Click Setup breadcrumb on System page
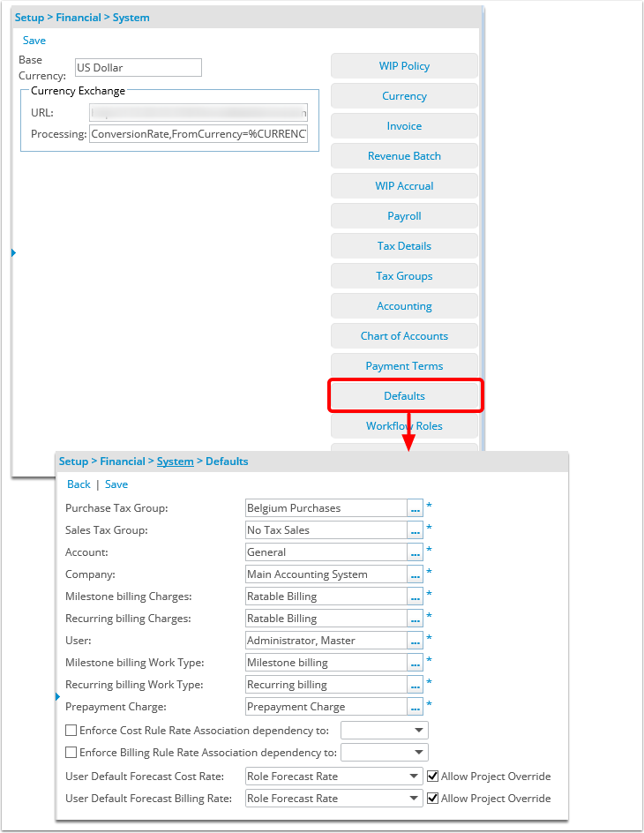Viewport: 644px width, 833px height. coord(29,18)
